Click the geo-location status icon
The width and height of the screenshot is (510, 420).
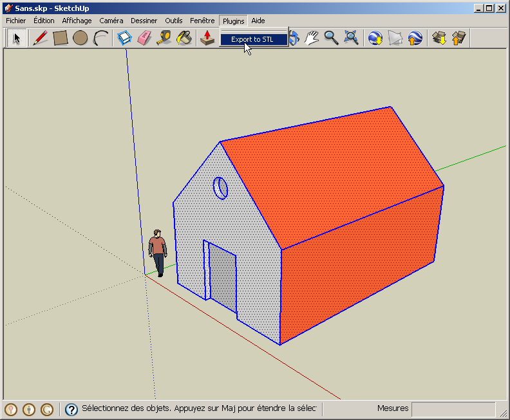(x=11, y=409)
